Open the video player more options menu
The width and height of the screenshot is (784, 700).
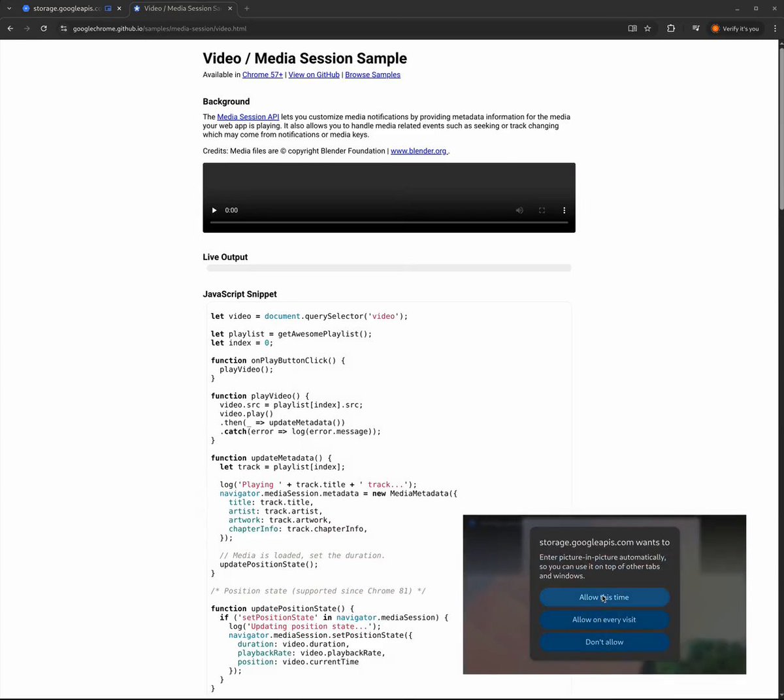[564, 210]
